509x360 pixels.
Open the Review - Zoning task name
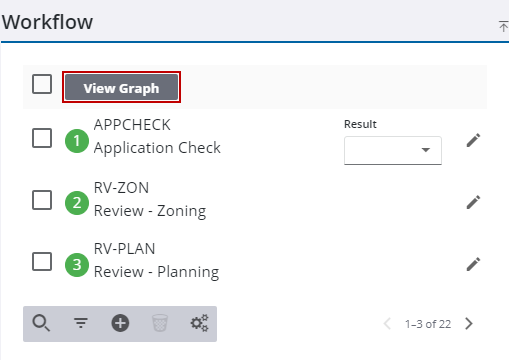pyautogui.click(x=150, y=211)
